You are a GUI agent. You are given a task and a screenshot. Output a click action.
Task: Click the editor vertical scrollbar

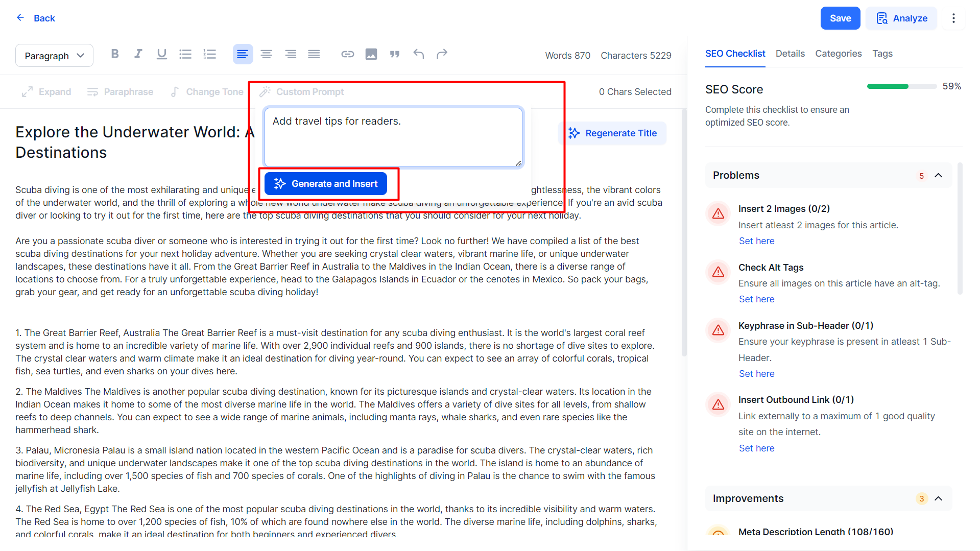[684, 232]
